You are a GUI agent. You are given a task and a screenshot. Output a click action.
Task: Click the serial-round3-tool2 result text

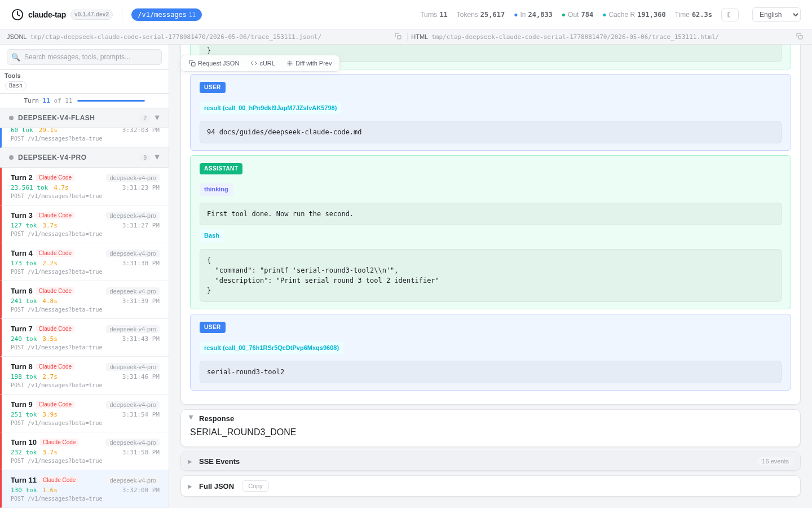coord(246,372)
